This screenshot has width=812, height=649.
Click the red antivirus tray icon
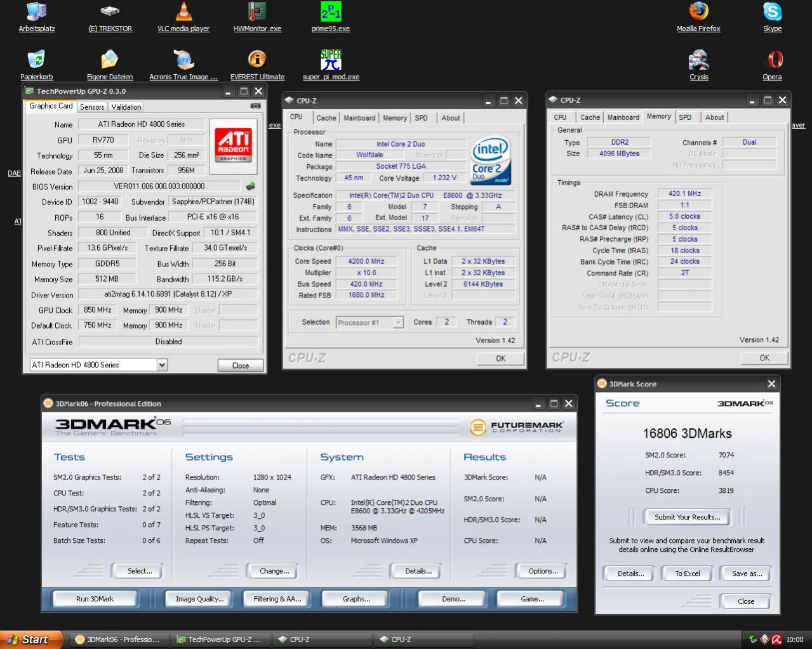click(776, 639)
